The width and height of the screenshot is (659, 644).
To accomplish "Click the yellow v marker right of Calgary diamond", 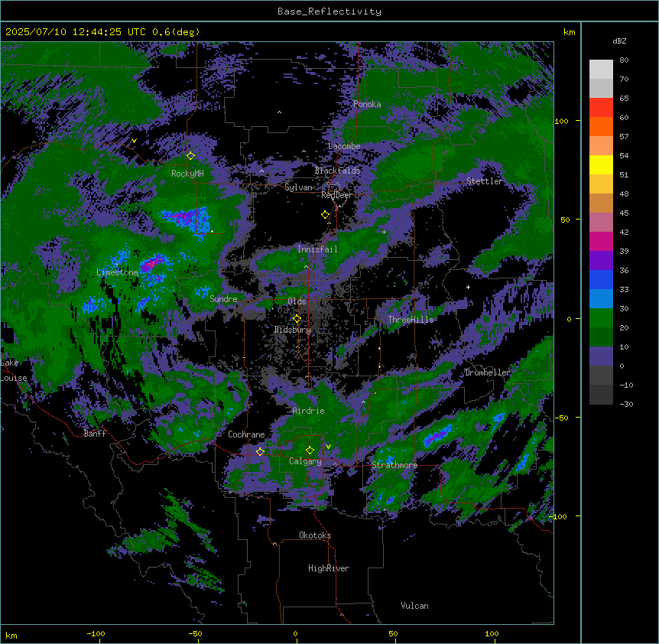I will (328, 447).
